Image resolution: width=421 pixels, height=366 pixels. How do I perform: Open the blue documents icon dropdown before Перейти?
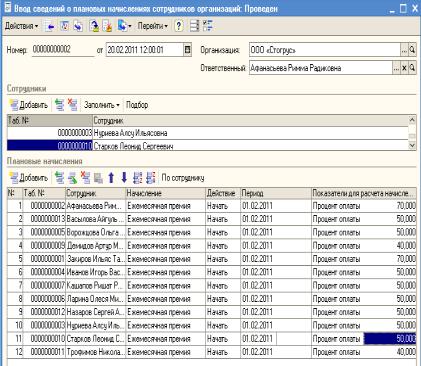(x=124, y=26)
